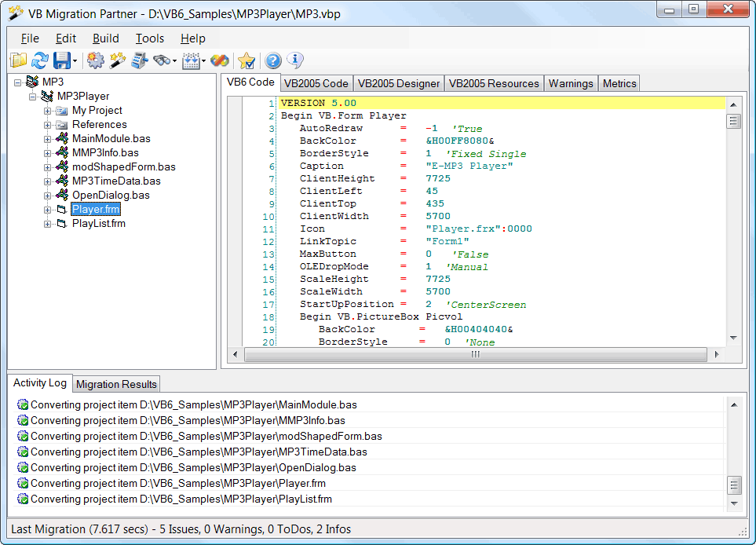Open the save button dropdown arrow

(x=75, y=60)
